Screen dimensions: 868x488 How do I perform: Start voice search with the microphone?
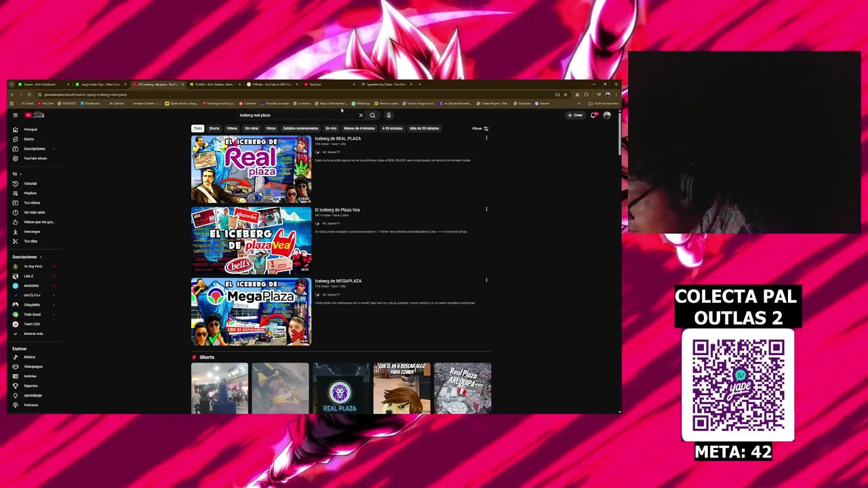(x=389, y=115)
